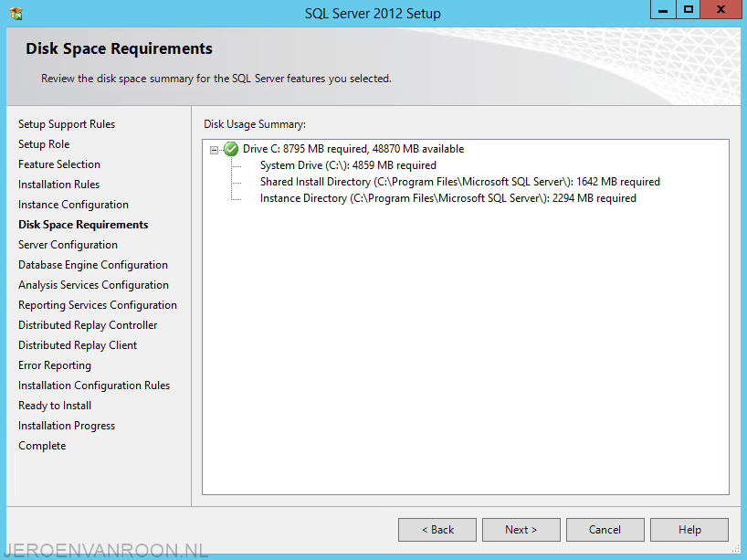Viewport: 747px width, 560px height.
Task: Select the Disk Space Requirements step
Action: pos(83,225)
